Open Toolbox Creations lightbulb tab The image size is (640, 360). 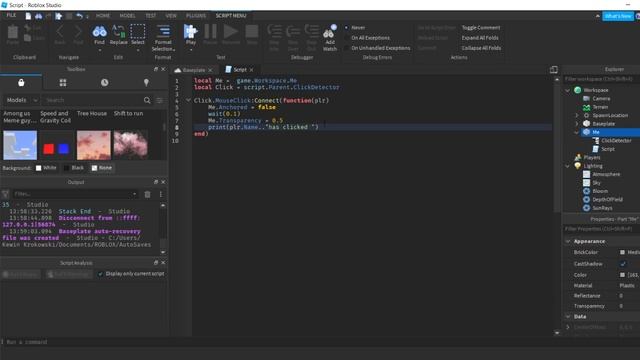[146, 83]
